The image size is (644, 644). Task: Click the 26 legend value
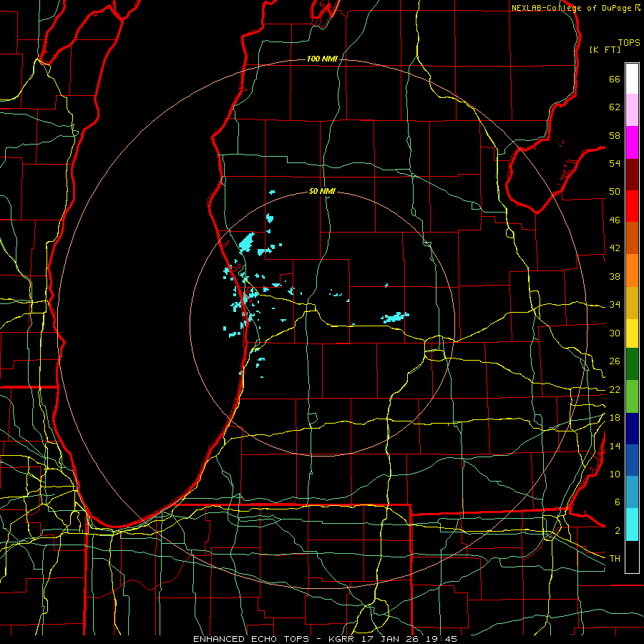pyautogui.click(x=615, y=361)
